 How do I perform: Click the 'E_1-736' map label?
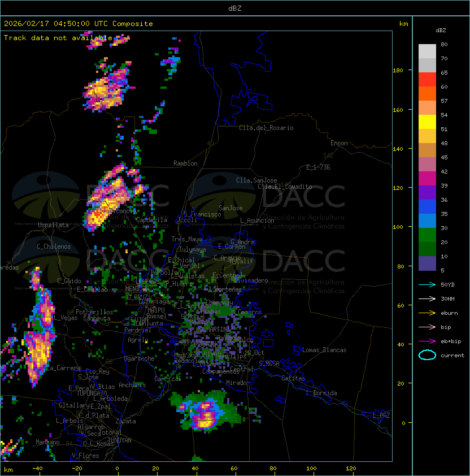click(x=318, y=167)
